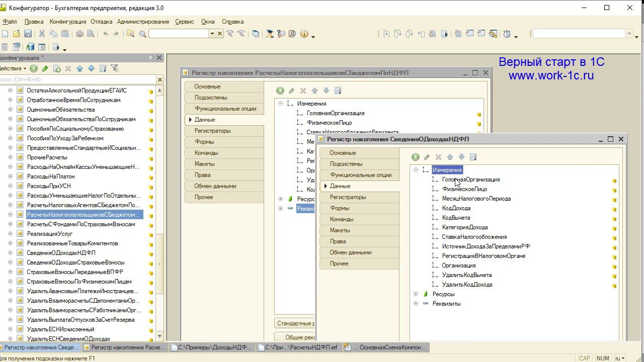The height and width of the screenshot is (362, 644).
Task: Open Подсистемы section in back register window
Action: click(211, 98)
